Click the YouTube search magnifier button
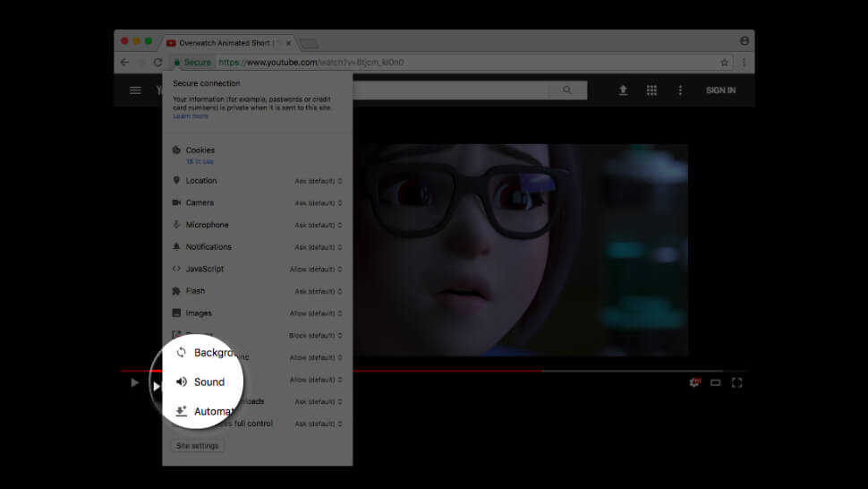The image size is (868, 489). pos(566,90)
